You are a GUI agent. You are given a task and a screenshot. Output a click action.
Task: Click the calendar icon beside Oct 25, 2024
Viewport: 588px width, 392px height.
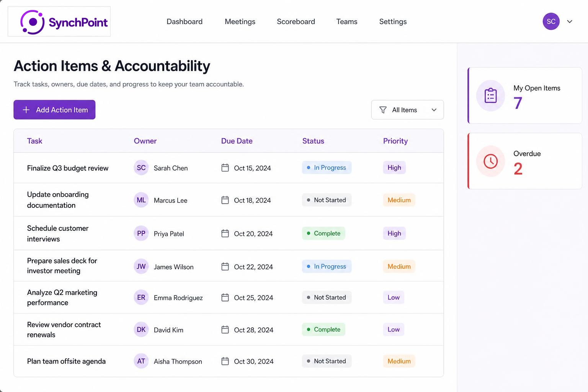[x=225, y=297]
